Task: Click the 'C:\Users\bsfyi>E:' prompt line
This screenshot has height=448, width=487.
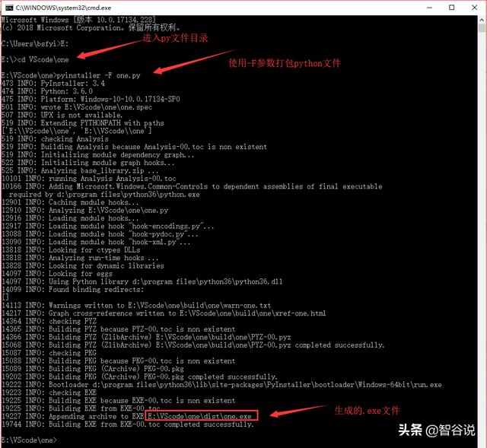Action: (35, 44)
